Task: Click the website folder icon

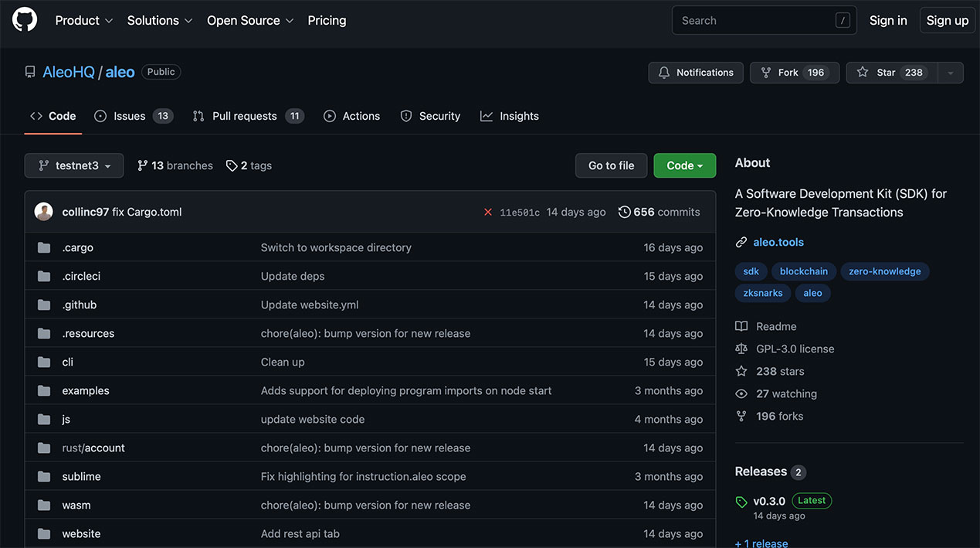Action: point(44,533)
